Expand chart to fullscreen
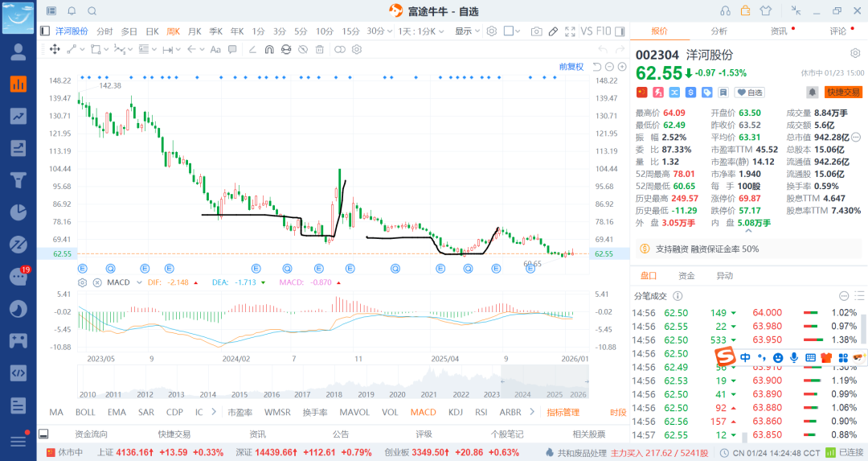Viewport: 868px width, 461px height. (x=570, y=31)
